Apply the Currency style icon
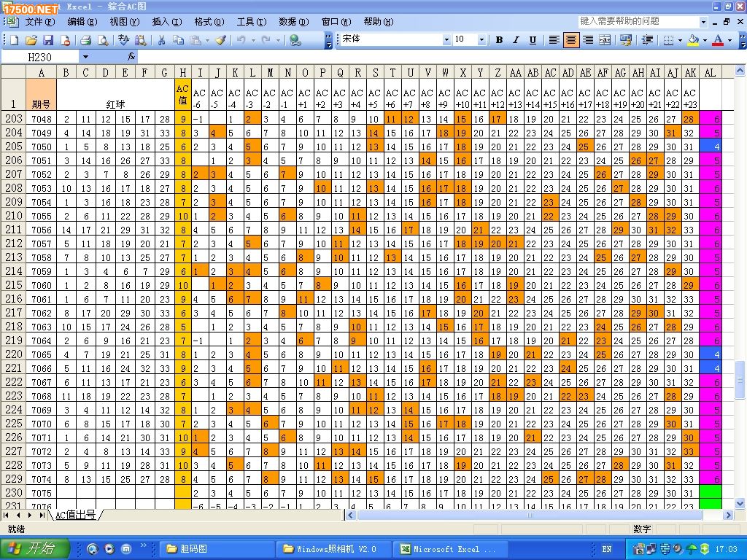 [625, 40]
